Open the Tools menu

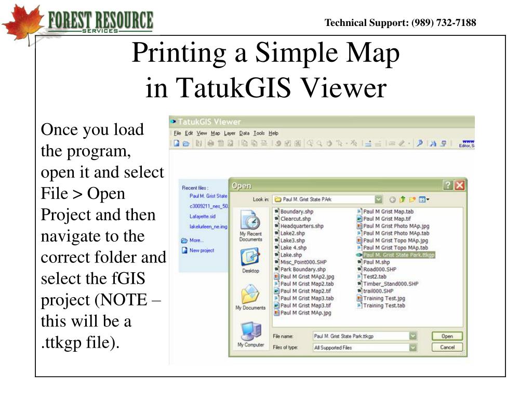coord(259,133)
